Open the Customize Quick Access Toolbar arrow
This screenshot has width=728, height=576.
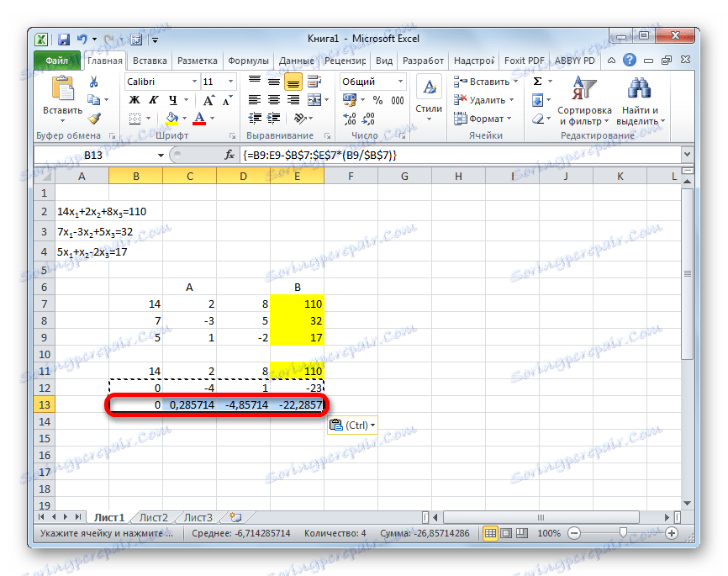(x=155, y=40)
